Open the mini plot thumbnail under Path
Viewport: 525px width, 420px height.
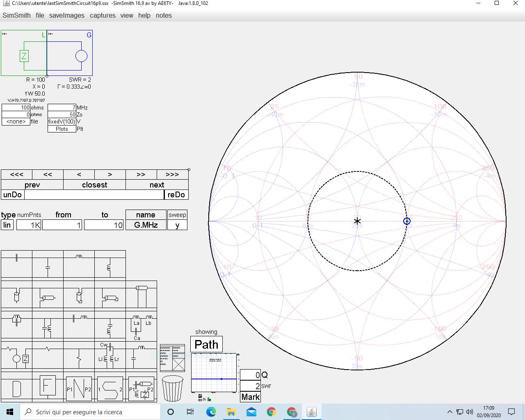214,372
